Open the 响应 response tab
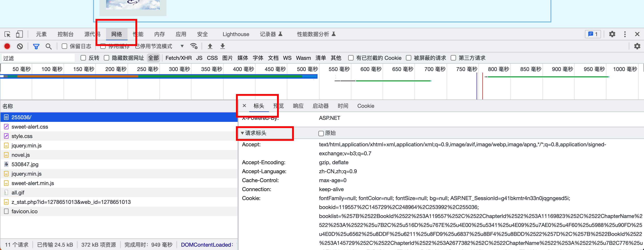The height and width of the screenshot is (250, 644). (298, 106)
